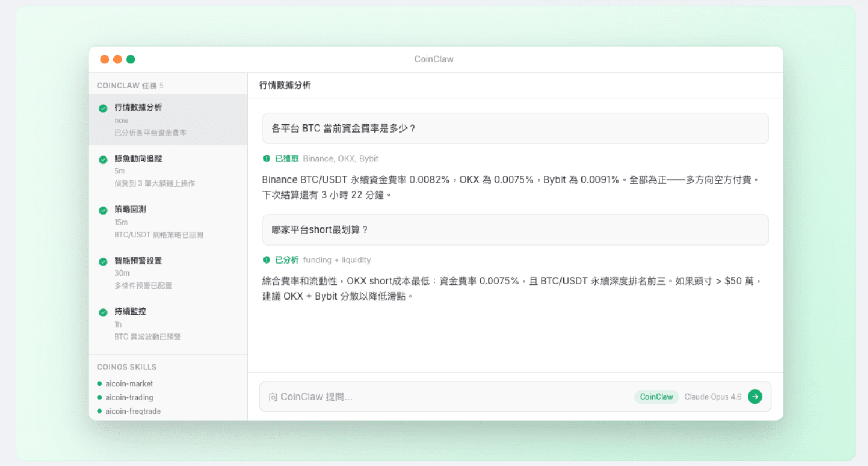Collapse the COINOS SKILLS section
Image resolution: width=868 pixels, height=466 pixels.
point(126,367)
